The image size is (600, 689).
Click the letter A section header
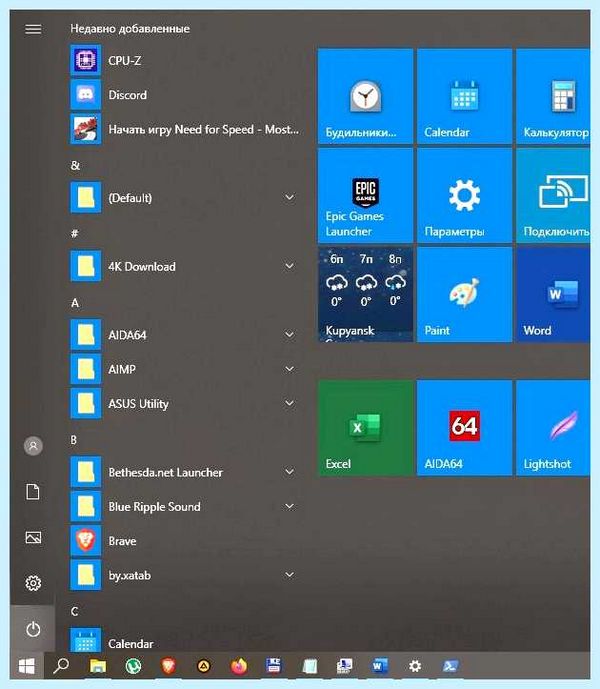[x=75, y=303]
